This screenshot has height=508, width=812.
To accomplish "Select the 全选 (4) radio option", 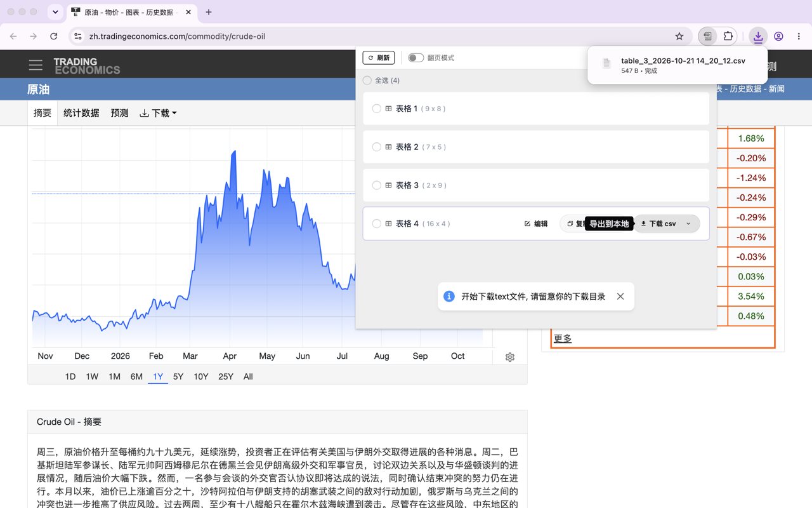I will (x=367, y=81).
